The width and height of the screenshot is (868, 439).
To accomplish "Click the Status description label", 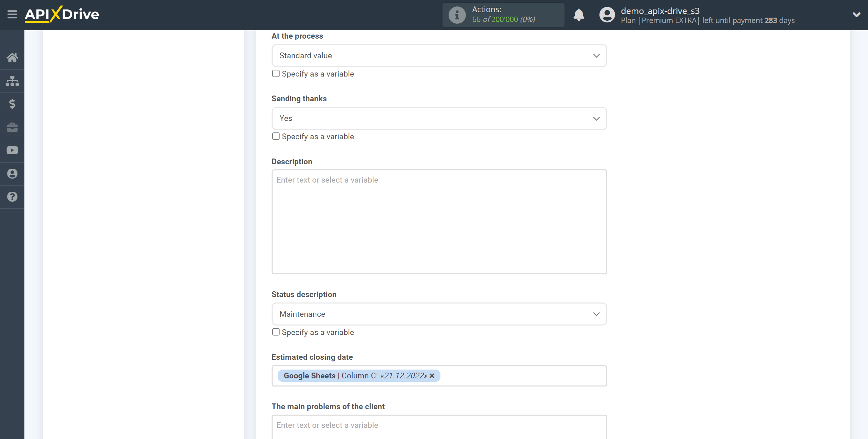I will click(x=304, y=294).
